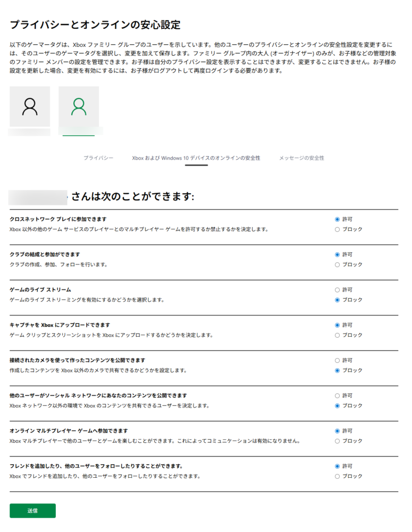
Task: Allow other users sharing to ソーシャル ネットワーク
Action: pos(337,396)
